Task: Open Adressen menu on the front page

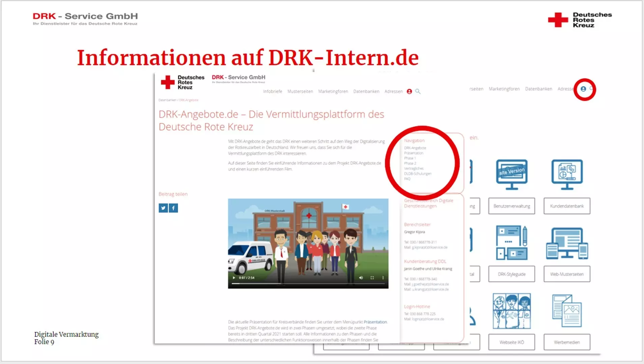Action: click(x=394, y=91)
